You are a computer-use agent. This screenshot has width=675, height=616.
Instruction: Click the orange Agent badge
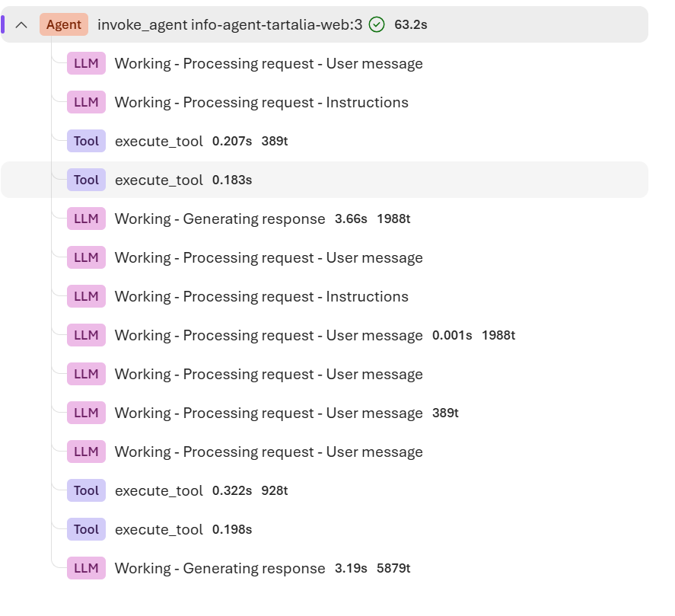coord(64,24)
